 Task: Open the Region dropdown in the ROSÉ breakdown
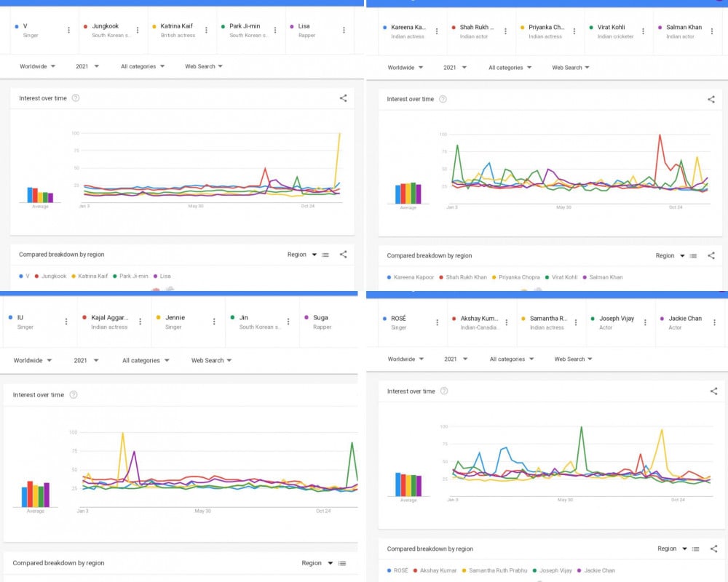click(x=672, y=549)
